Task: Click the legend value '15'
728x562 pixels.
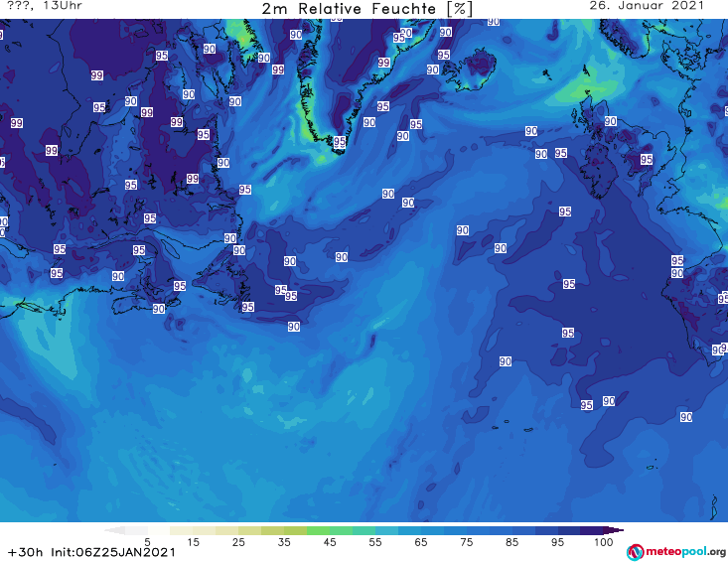Action: tap(193, 542)
